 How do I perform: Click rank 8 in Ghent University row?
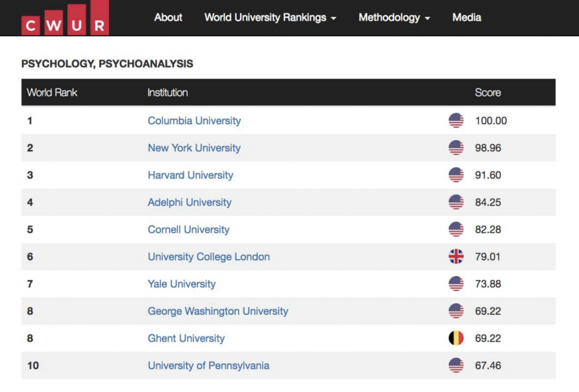(30, 338)
